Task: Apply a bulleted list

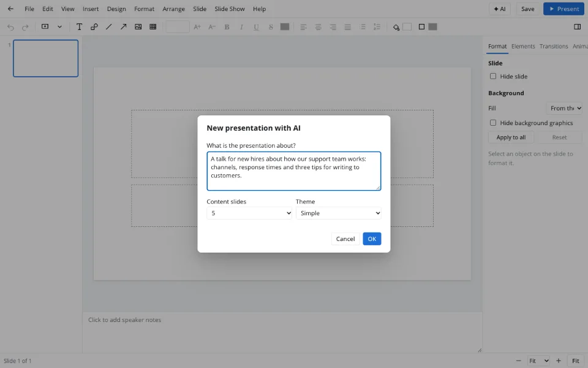Action: (362, 26)
